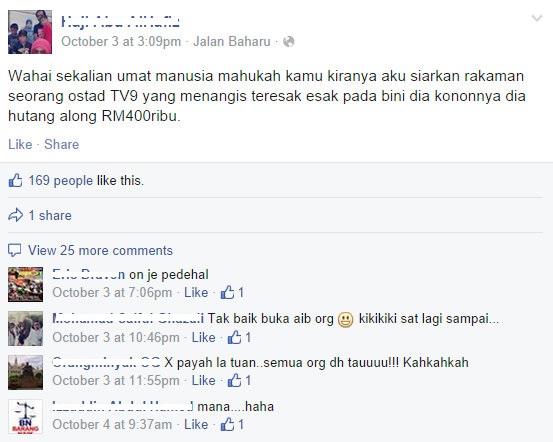Like the main post

(x=20, y=144)
